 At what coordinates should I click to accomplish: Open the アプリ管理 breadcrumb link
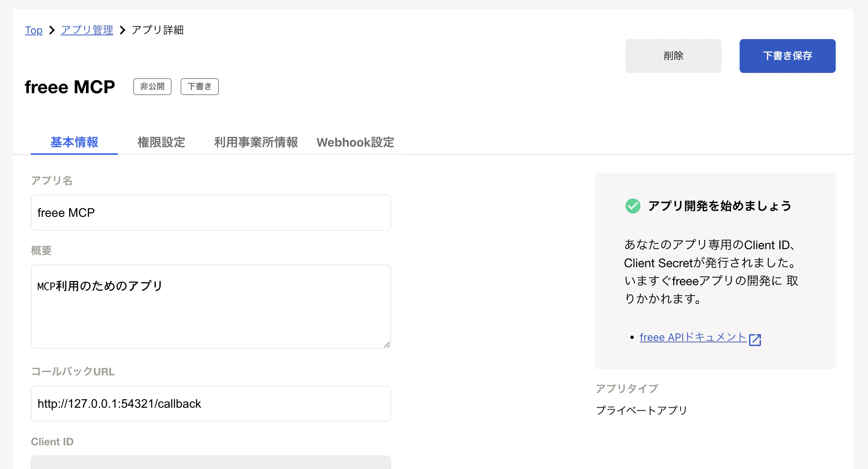(87, 30)
